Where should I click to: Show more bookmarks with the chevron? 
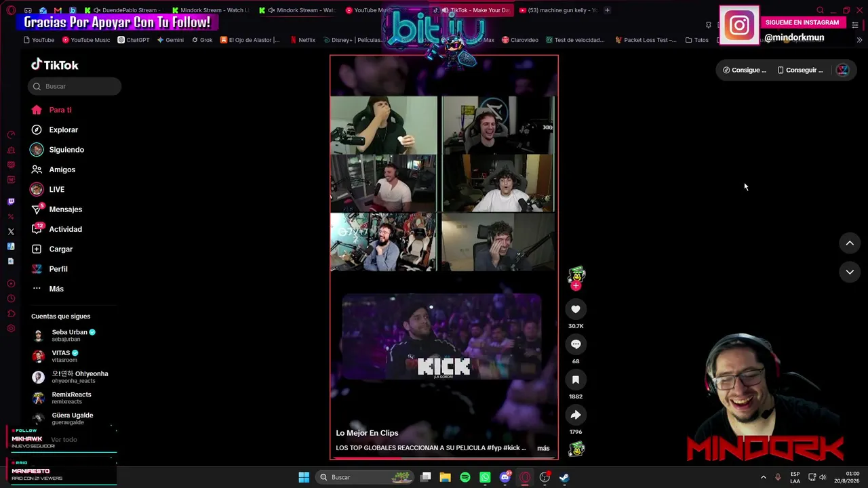pyautogui.click(x=859, y=40)
